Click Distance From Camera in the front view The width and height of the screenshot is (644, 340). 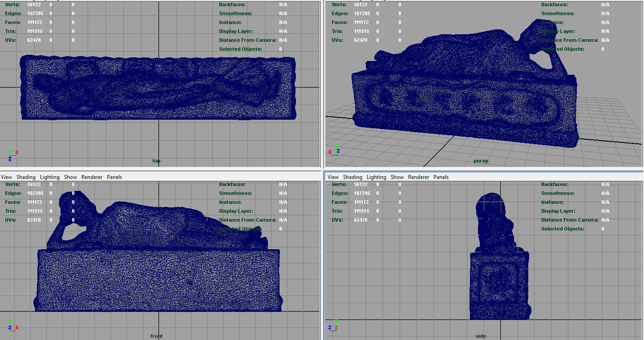point(247,220)
